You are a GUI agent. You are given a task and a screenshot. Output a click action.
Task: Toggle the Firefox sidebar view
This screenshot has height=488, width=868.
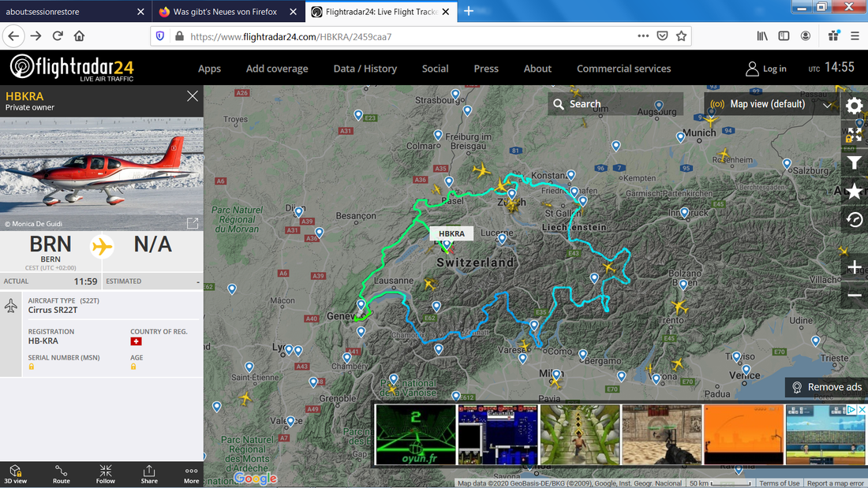point(784,36)
